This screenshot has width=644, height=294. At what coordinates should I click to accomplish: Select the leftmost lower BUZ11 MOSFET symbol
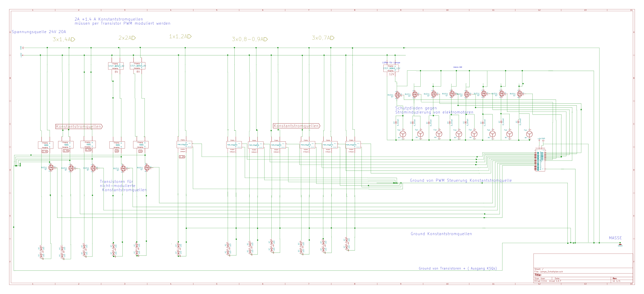tap(51, 168)
